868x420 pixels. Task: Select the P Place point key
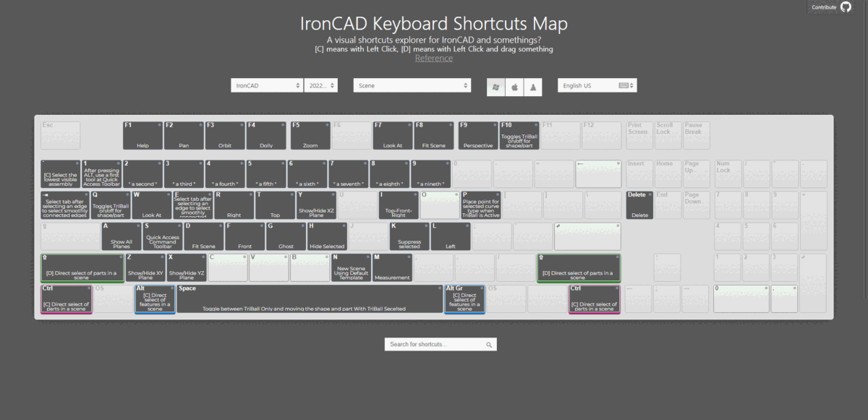(x=481, y=205)
